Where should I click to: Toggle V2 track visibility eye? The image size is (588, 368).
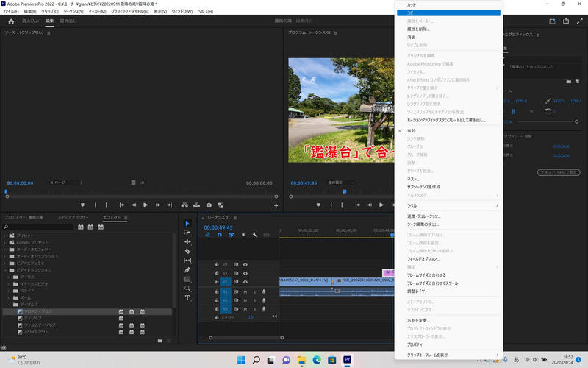pyautogui.click(x=245, y=272)
